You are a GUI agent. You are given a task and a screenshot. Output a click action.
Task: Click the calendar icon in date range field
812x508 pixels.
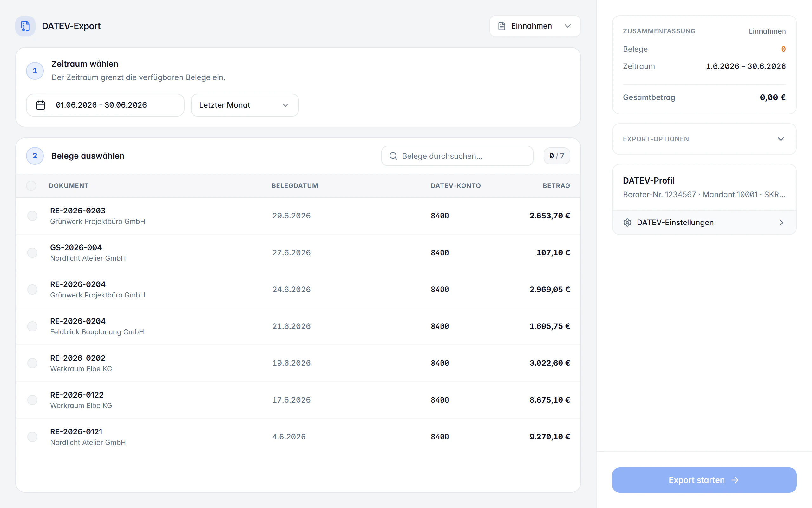coord(41,105)
